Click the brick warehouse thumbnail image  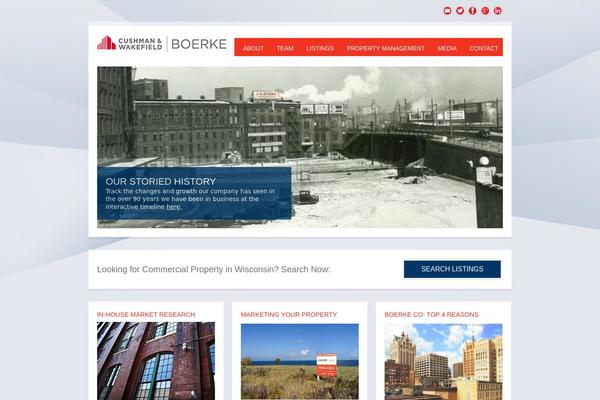[x=156, y=361]
